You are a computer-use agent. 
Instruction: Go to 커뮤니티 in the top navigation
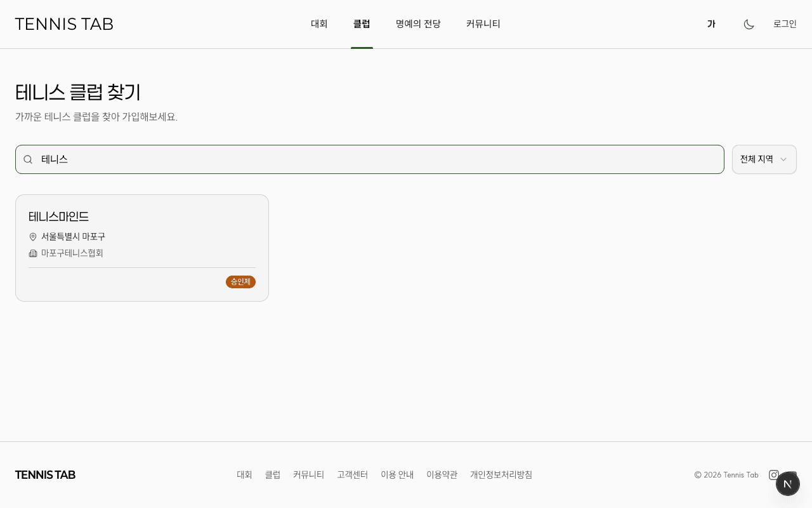pos(483,24)
